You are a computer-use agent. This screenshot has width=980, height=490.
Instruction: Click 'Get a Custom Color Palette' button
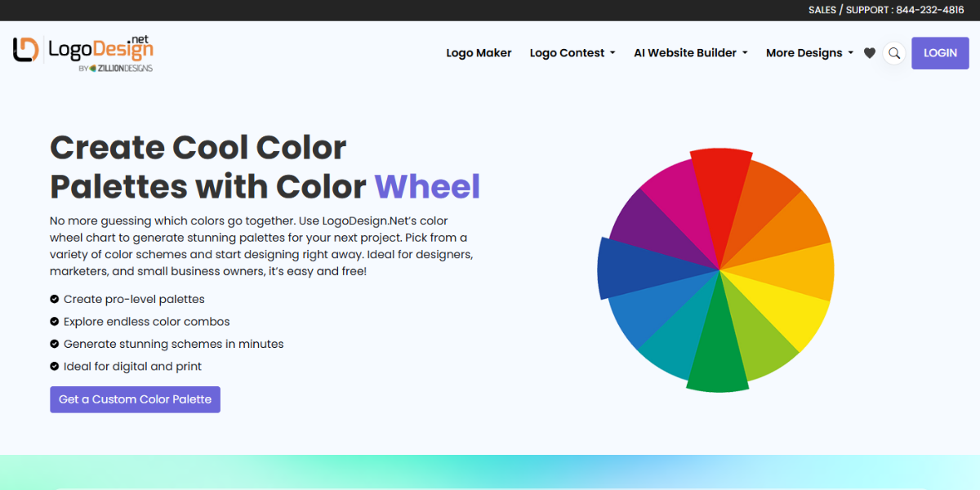(x=135, y=399)
